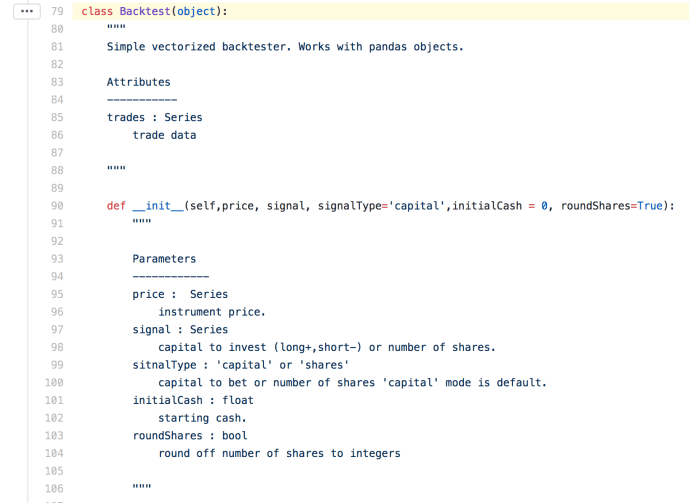The image size is (689, 503).
Task: Click line number 95
Action: pos(57,294)
